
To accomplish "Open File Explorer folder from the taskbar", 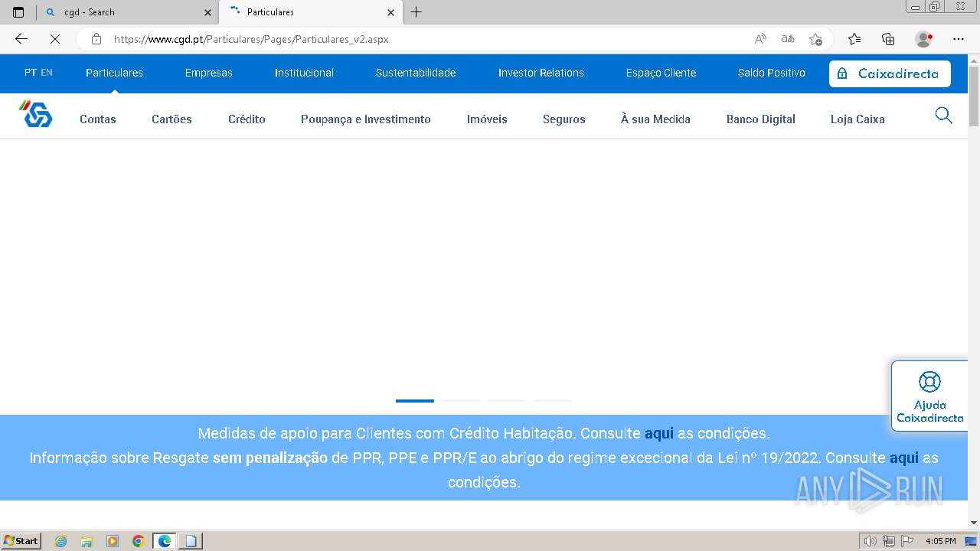I will point(87,541).
